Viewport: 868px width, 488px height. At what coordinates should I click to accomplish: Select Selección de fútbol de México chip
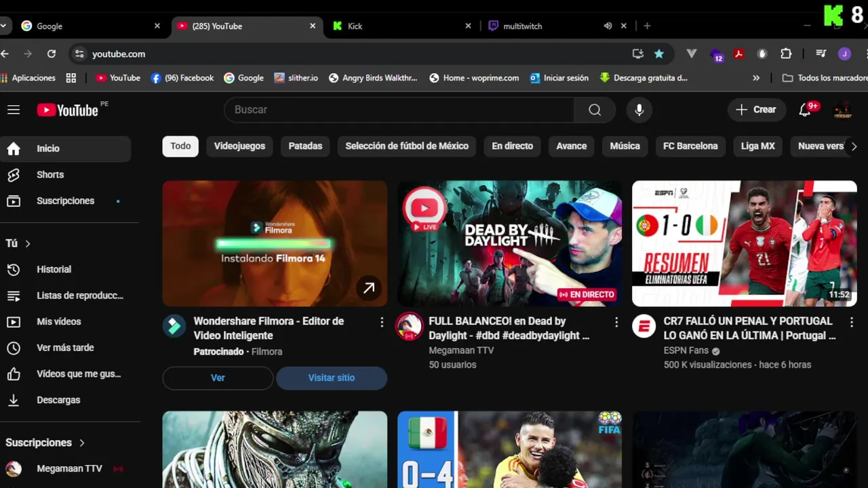pos(407,146)
